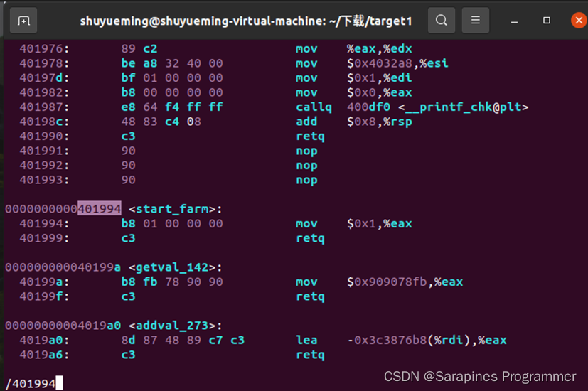
Task: Click the $0x0,%eax operand
Action: [x=380, y=92]
